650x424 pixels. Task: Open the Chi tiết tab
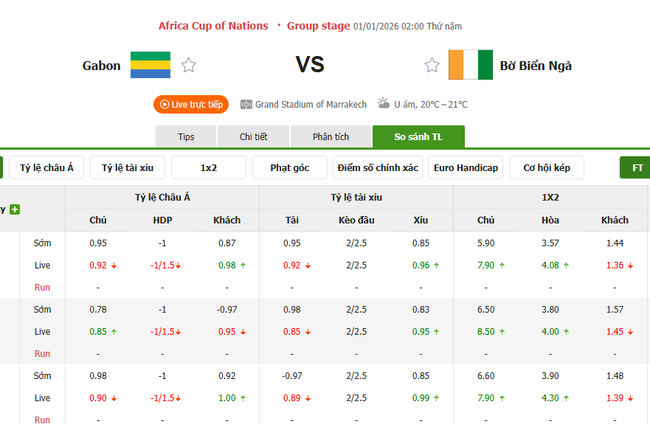[x=254, y=137]
